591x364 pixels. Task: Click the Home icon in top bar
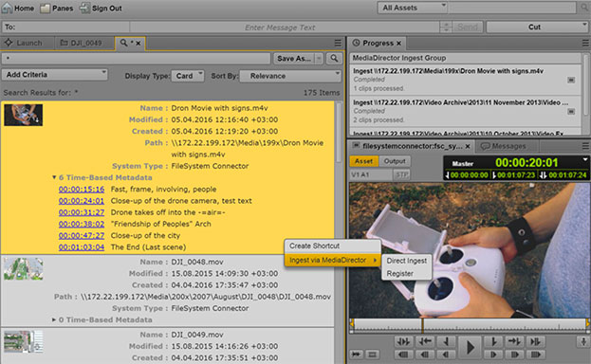[x=7, y=8]
